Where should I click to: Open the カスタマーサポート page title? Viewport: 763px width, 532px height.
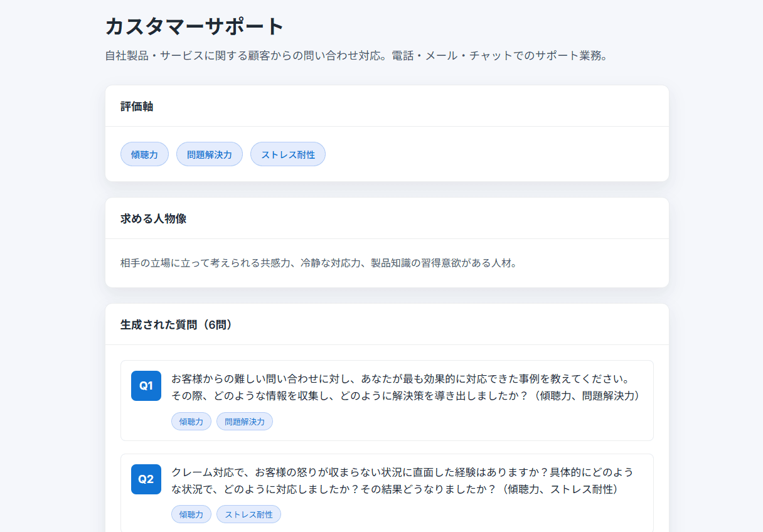click(x=193, y=26)
